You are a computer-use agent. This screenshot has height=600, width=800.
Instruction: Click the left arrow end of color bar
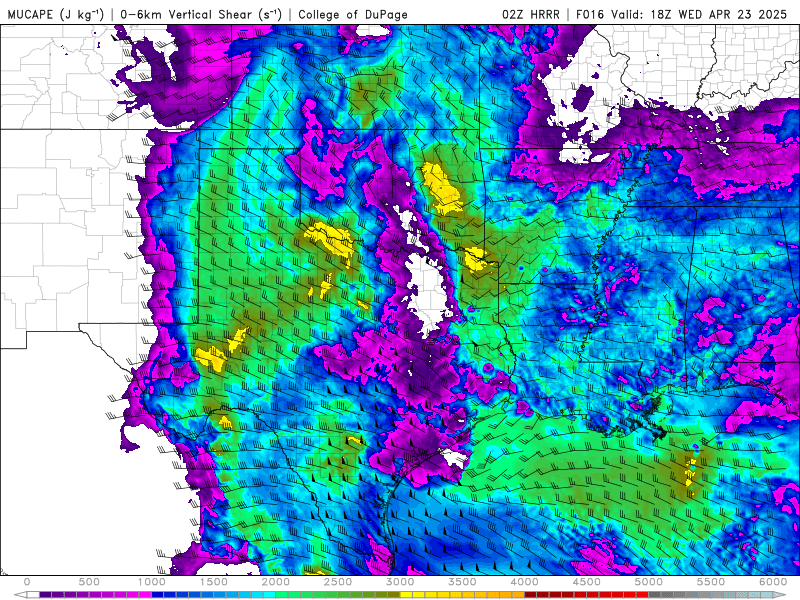pyautogui.click(x=20, y=595)
